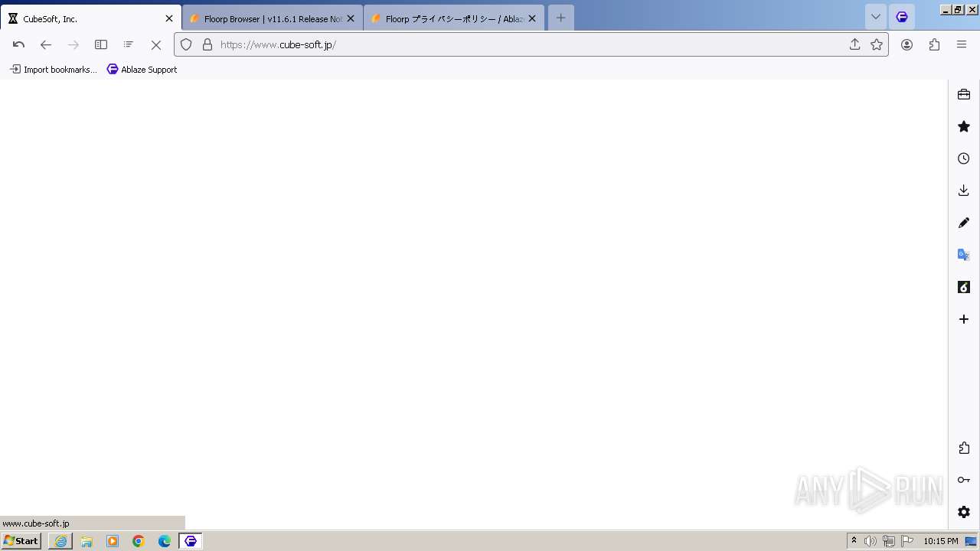Click Import bookmarks... in bookmarks bar
The width and height of the screenshot is (980, 551).
pos(54,70)
